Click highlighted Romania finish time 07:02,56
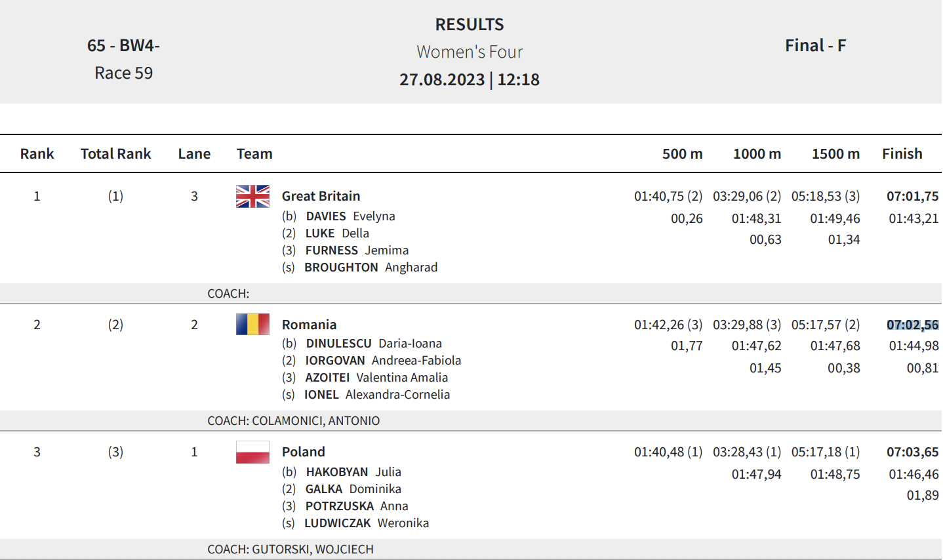Image resolution: width=943 pixels, height=560 pixels. coord(913,325)
